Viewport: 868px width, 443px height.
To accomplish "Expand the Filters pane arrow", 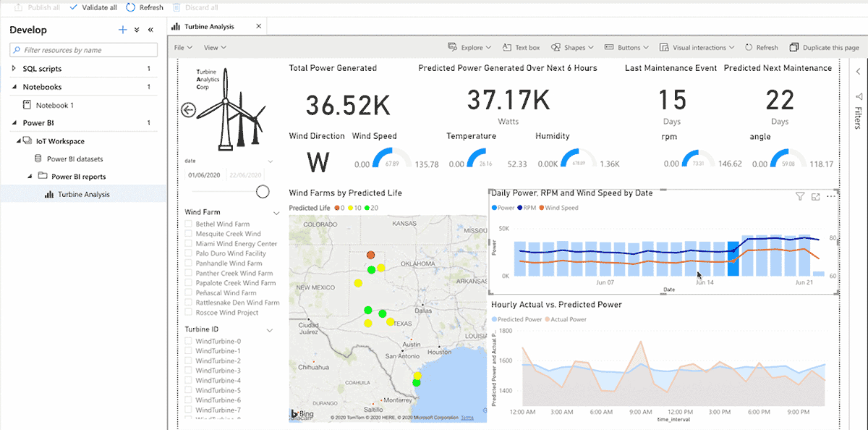I will 858,72.
